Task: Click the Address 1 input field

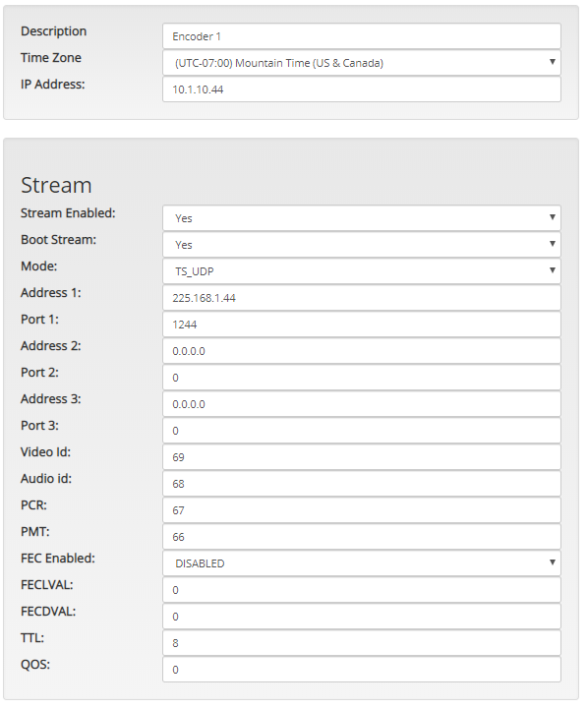Action: (362, 298)
